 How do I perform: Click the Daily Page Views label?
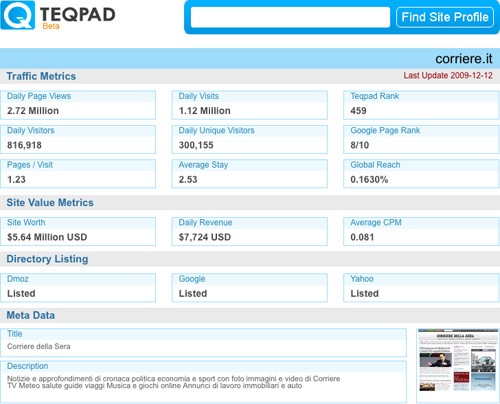[x=39, y=96]
